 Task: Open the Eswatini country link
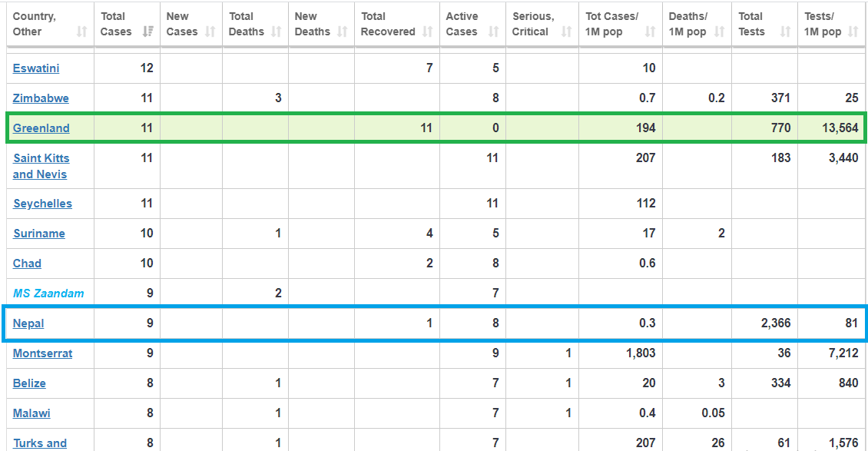(x=36, y=68)
